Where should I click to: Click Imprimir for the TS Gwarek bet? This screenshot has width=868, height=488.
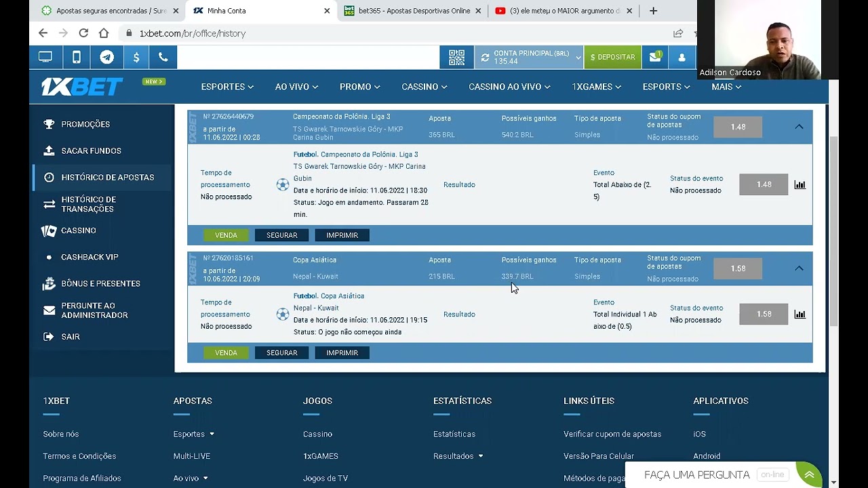(x=342, y=235)
